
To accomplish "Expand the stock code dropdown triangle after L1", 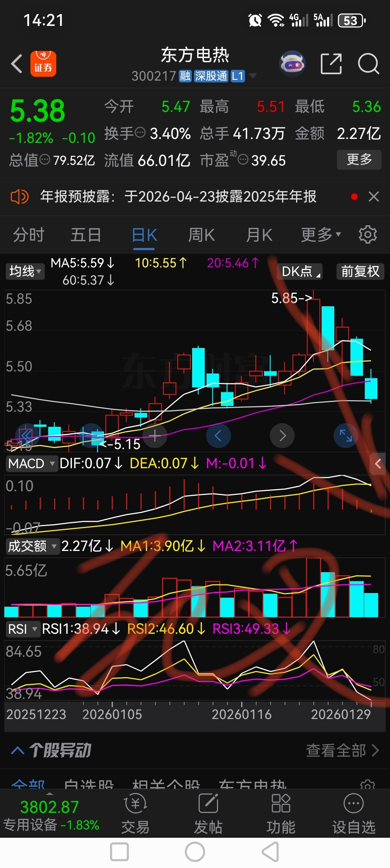I will [253, 76].
